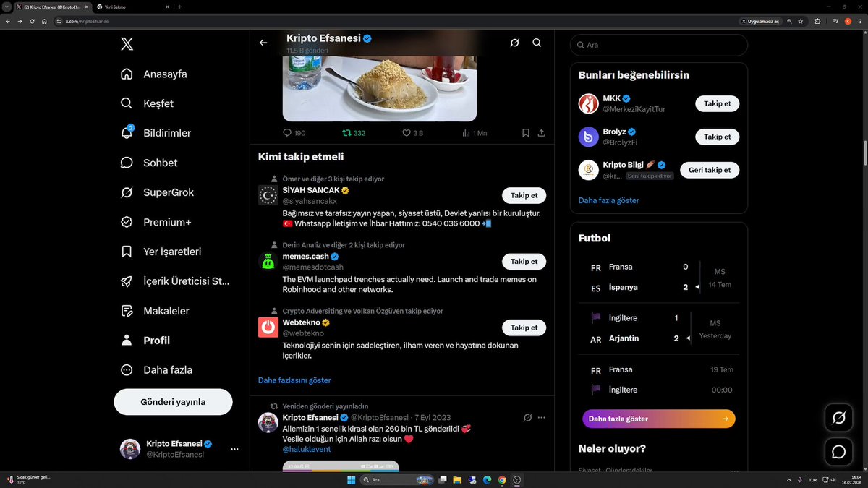The height and width of the screenshot is (488, 868).
Task: Open SİYAH SANCAK profile avatar
Action: (268, 195)
